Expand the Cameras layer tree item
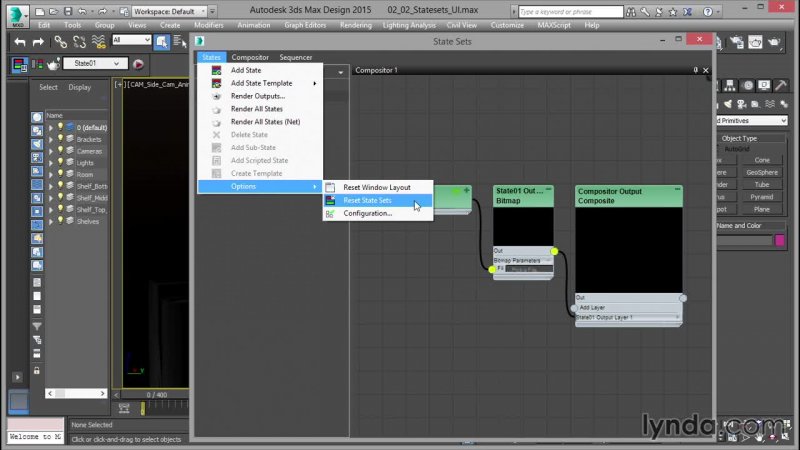Image resolution: width=800 pixels, height=450 pixels. [51, 151]
